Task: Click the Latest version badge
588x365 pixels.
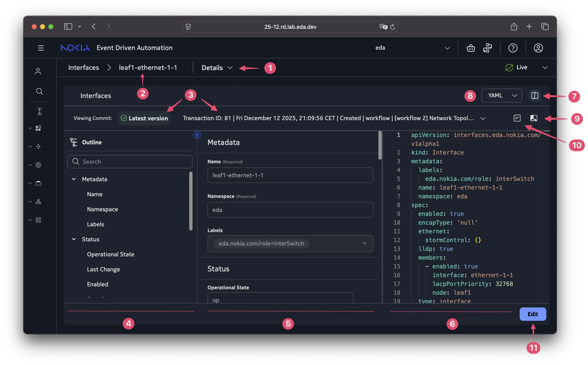Action: click(x=144, y=118)
